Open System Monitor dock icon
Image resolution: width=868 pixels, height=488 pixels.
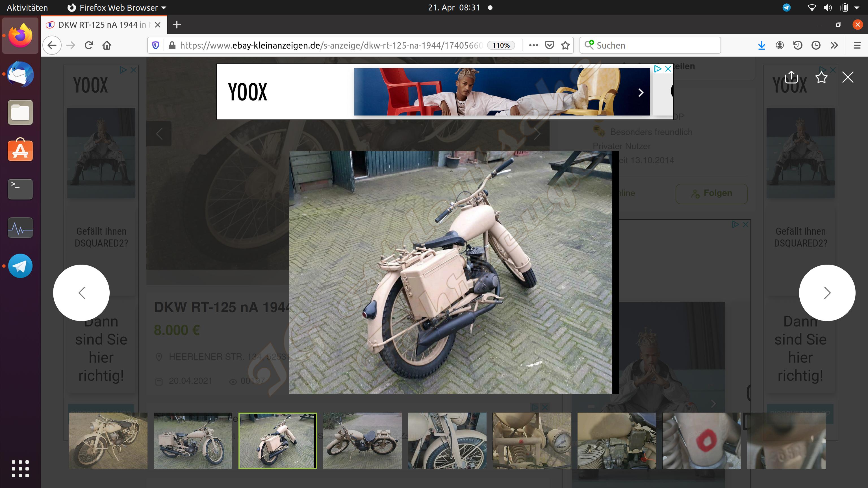pos(20,228)
